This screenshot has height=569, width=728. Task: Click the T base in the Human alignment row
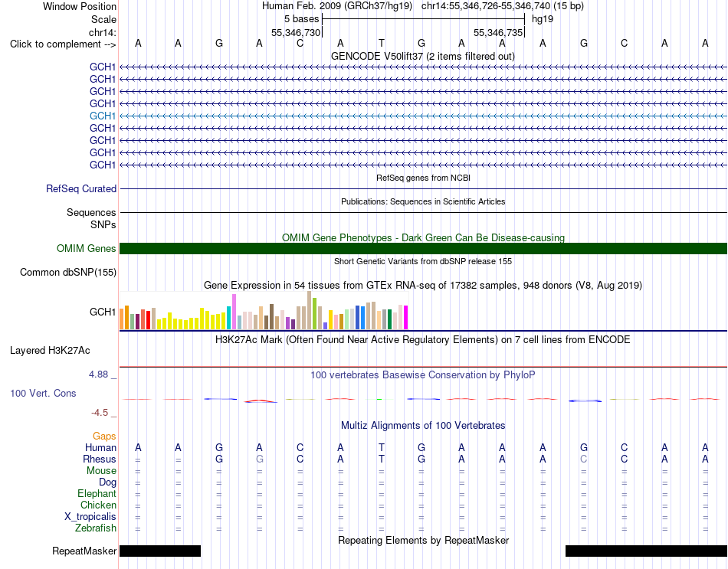point(381,447)
